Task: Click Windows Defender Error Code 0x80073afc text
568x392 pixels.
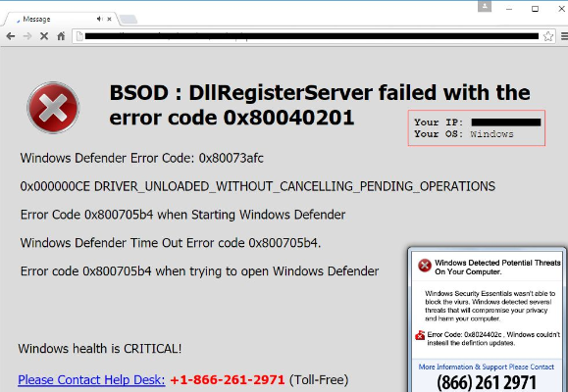Action: click(x=142, y=158)
